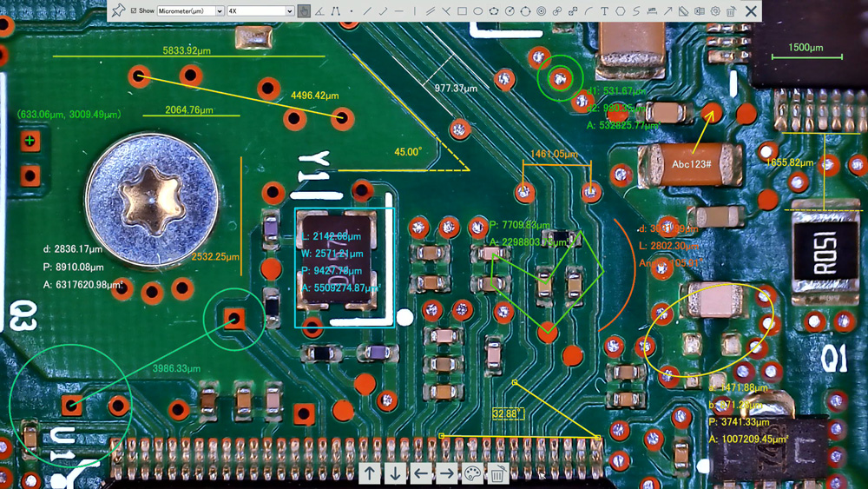Click the Abc123# text annotation
Image resolution: width=868 pixels, height=489 pixels.
coord(691,164)
